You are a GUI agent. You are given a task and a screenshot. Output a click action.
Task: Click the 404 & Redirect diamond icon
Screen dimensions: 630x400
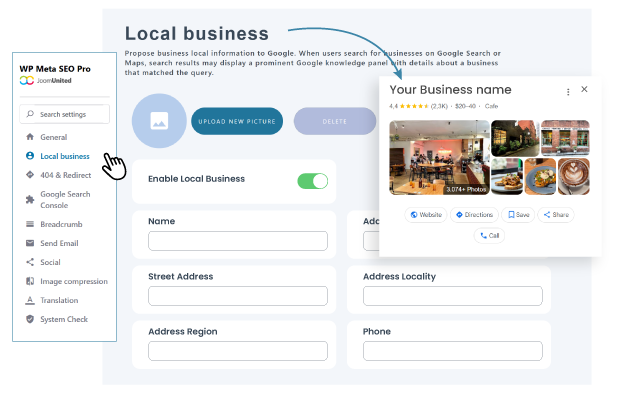pyautogui.click(x=30, y=175)
